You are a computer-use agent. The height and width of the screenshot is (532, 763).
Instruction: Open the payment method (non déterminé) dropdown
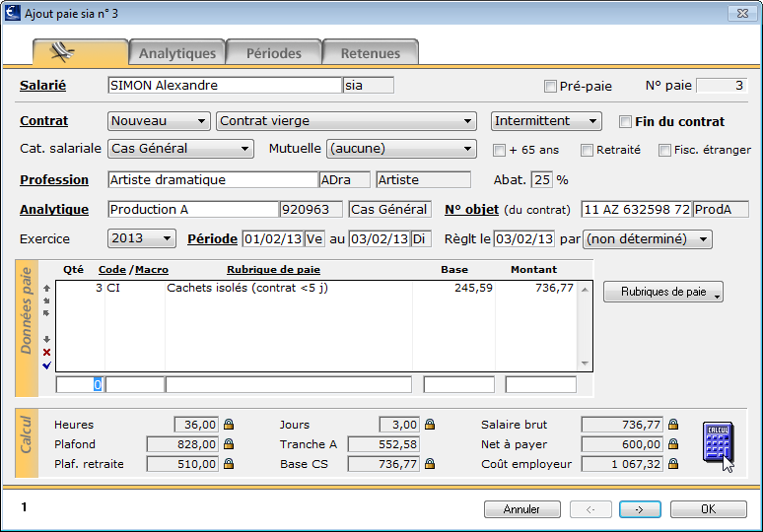point(648,239)
